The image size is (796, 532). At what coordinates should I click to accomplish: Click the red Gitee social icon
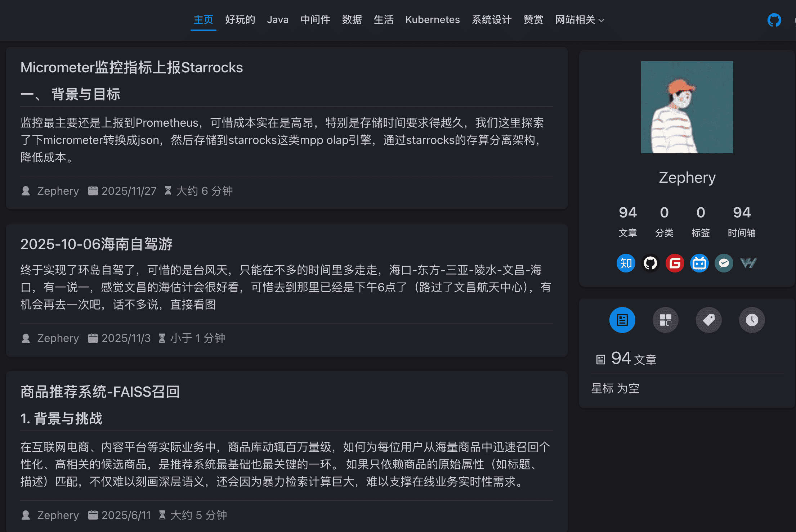pyautogui.click(x=675, y=263)
